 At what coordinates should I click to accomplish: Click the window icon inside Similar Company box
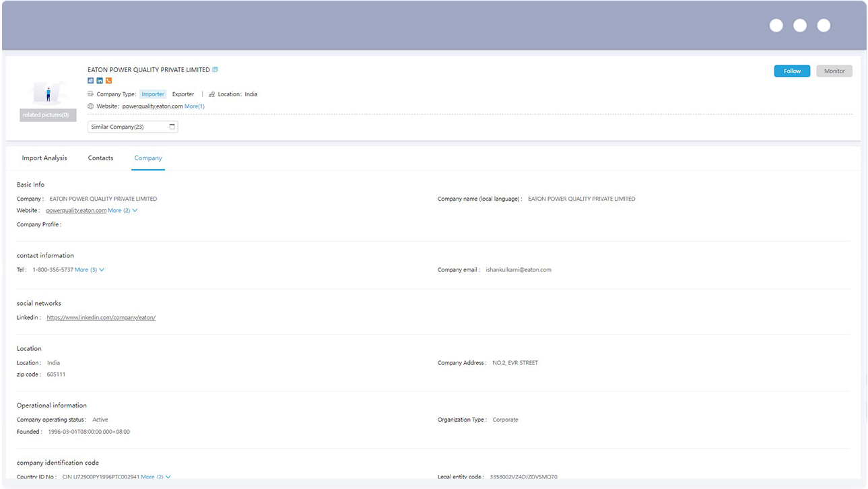point(172,127)
